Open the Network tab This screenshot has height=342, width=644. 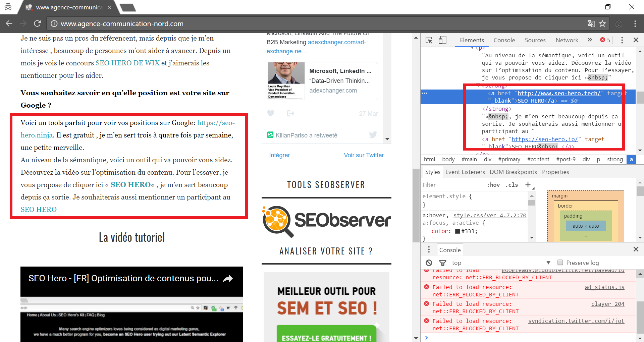[x=567, y=40]
